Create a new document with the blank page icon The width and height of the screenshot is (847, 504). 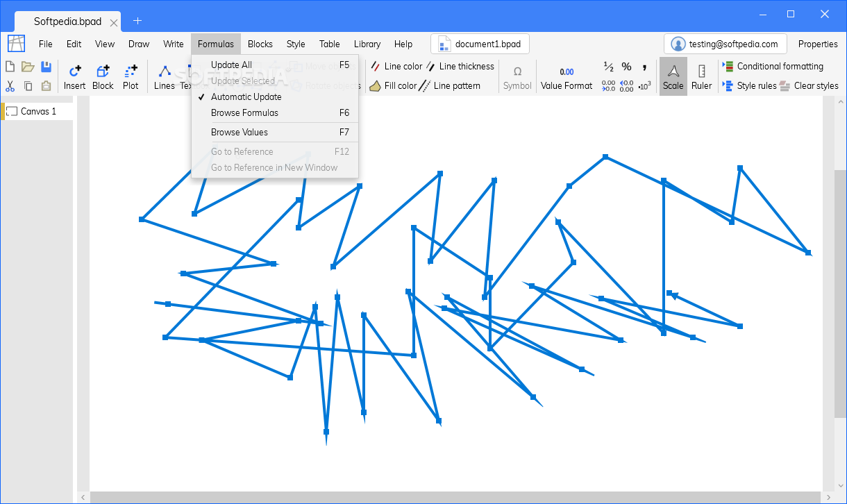tap(10, 67)
